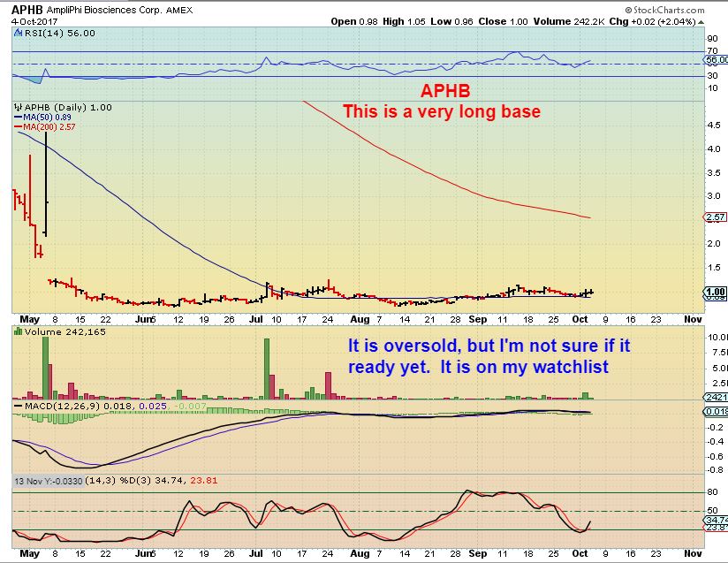Click the company name AmpliPhi Biosciences Corp.

[104, 10]
